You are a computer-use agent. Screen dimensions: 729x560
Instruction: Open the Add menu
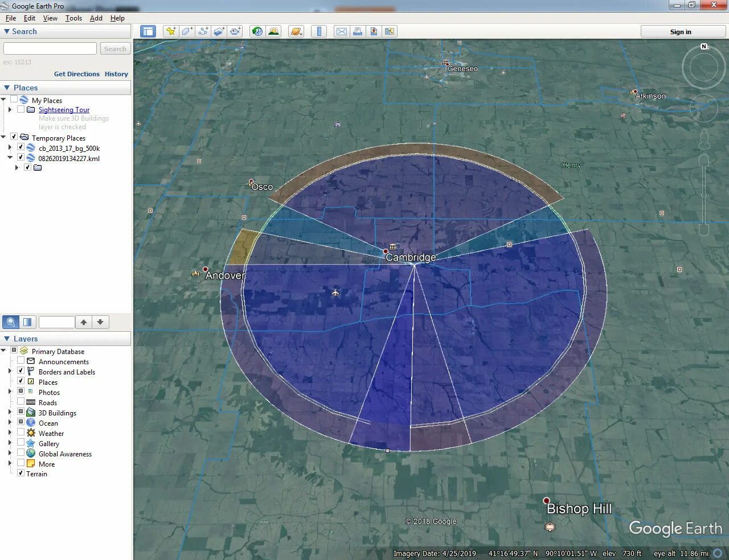pyautogui.click(x=96, y=18)
